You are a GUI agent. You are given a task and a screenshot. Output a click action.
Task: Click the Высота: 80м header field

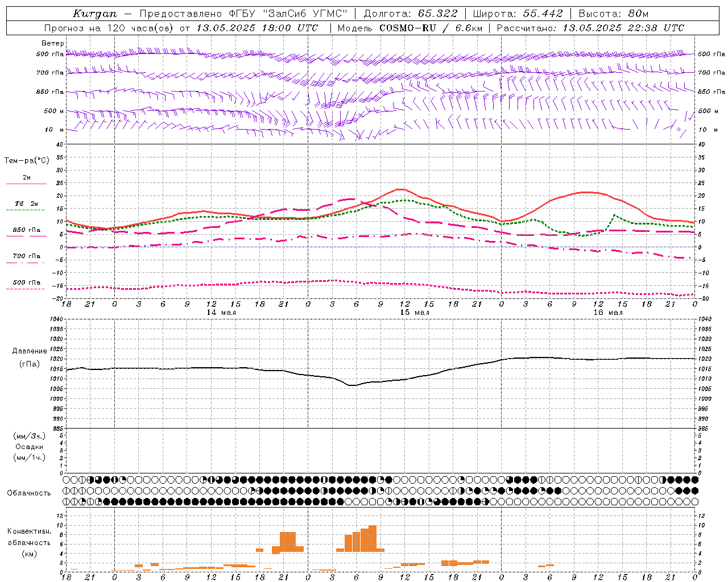tap(613, 14)
